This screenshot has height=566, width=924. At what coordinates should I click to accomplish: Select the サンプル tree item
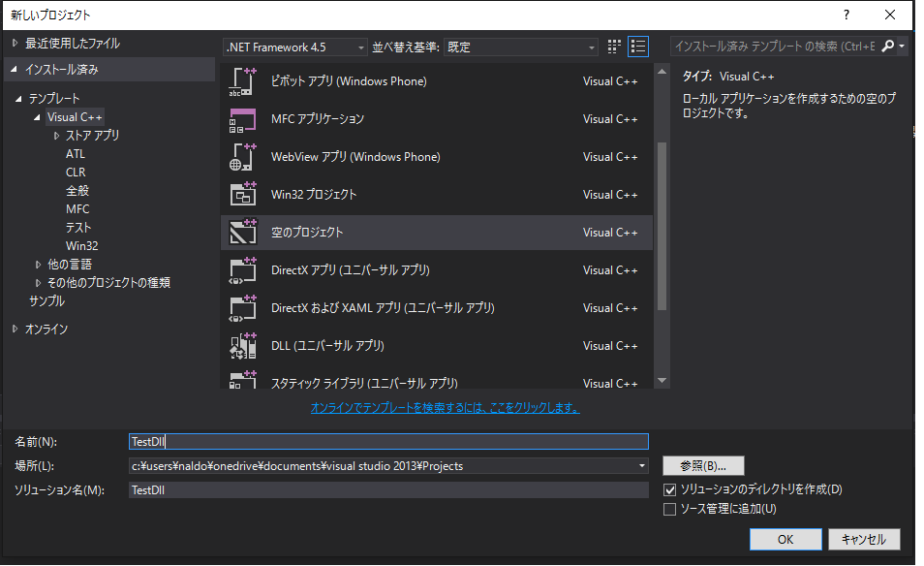click(x=47, y=301)
